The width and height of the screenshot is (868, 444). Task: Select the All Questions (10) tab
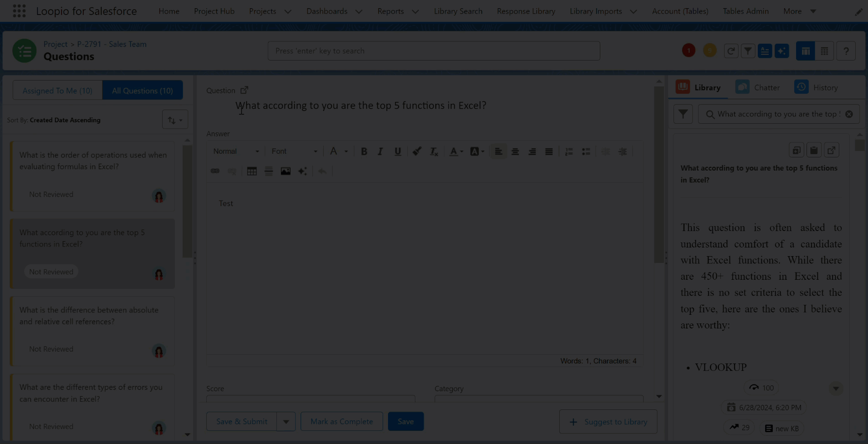point(143,91)
